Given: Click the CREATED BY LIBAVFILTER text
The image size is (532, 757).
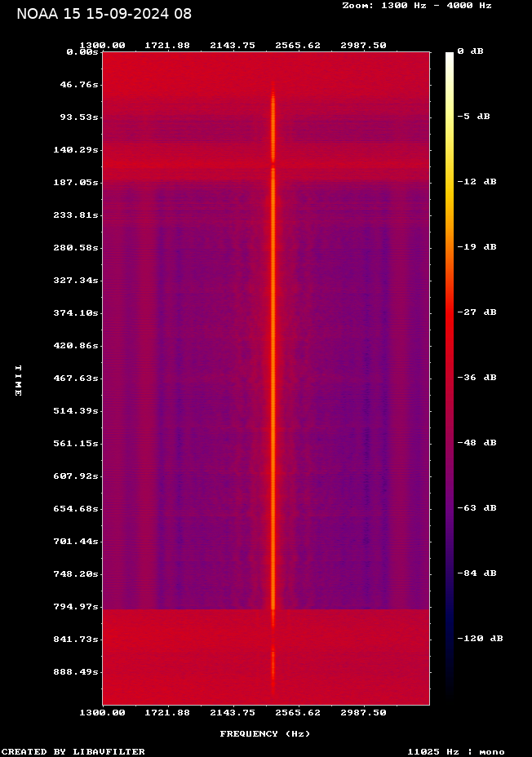Looking at the screenshot, I should 73,751.
